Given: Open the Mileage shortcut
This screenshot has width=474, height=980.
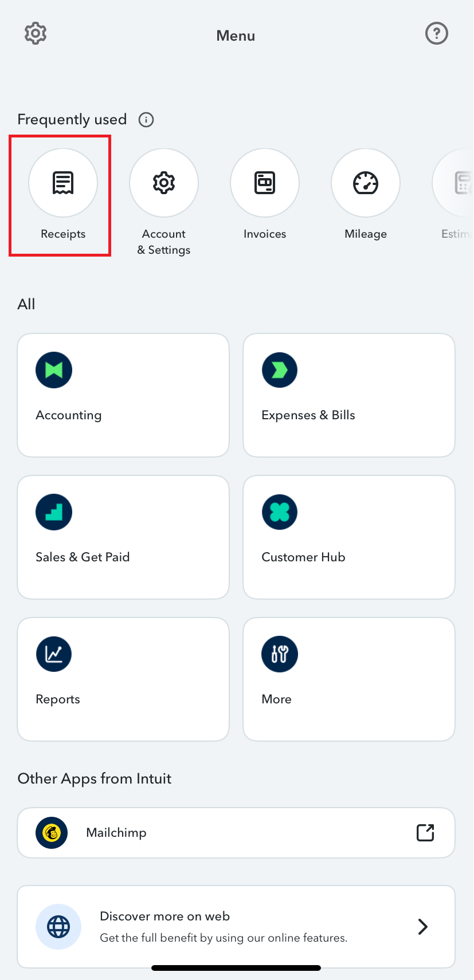Looking at the screenshot, I should (x=366, y=183).
